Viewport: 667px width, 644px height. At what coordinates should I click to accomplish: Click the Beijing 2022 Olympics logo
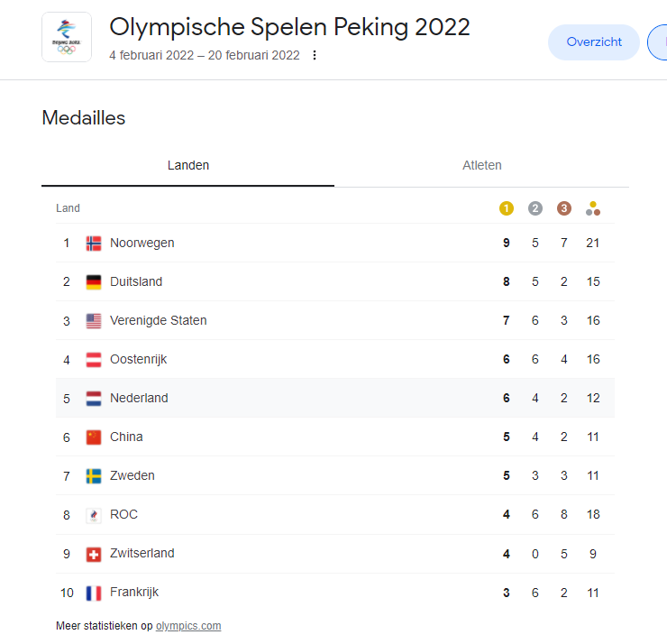(x=67, y=37)
